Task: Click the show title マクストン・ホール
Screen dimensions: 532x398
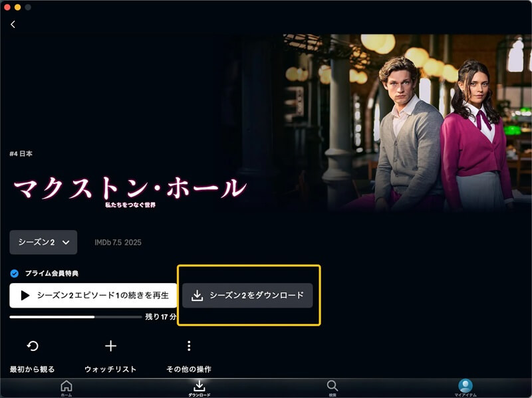Action: [x=130, y=185]
